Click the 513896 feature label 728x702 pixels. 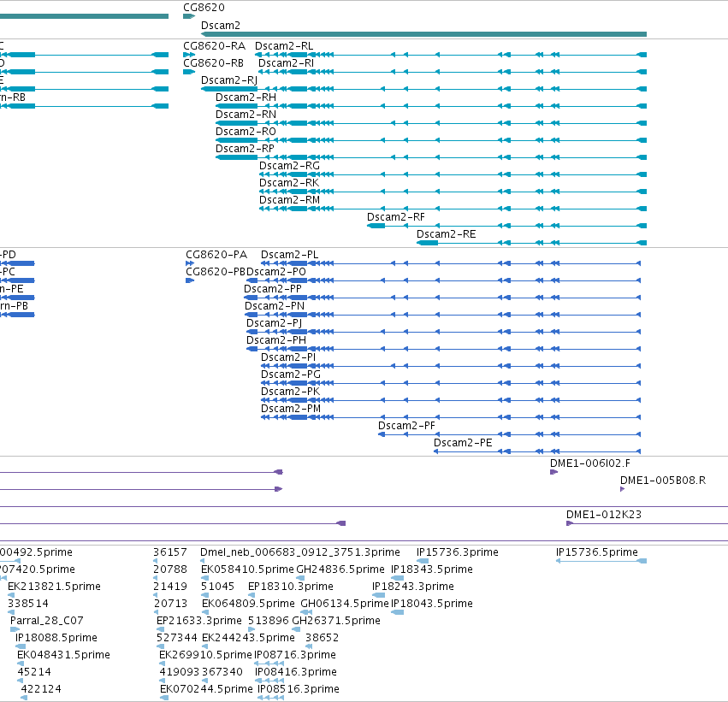tap(268, 621)
